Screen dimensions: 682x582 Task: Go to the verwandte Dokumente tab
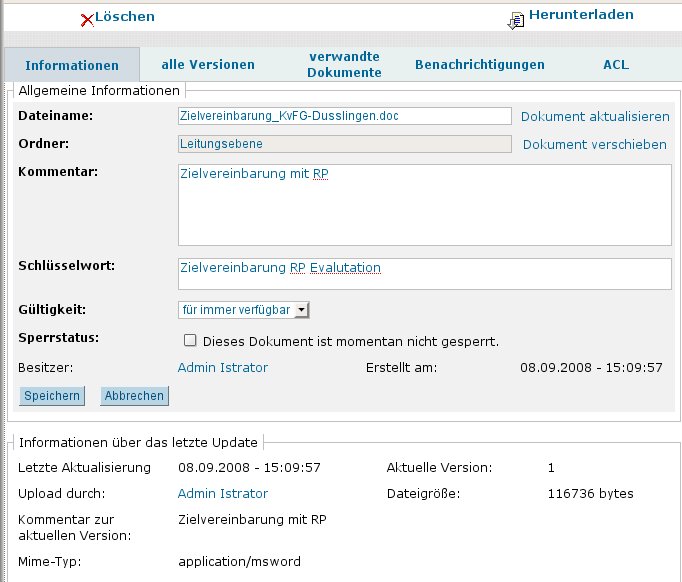click(344, 65)
